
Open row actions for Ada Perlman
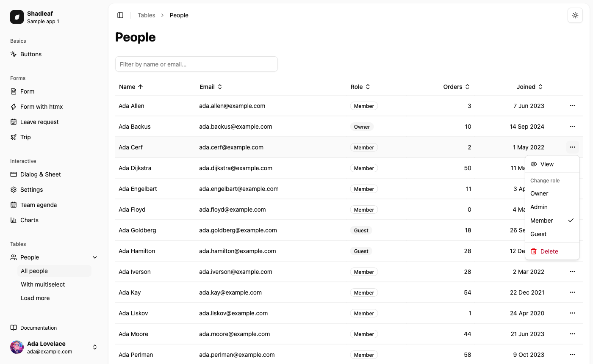point(573,355)
